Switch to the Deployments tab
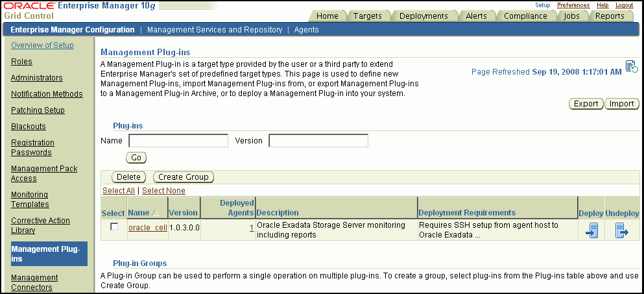 (423, 16)
